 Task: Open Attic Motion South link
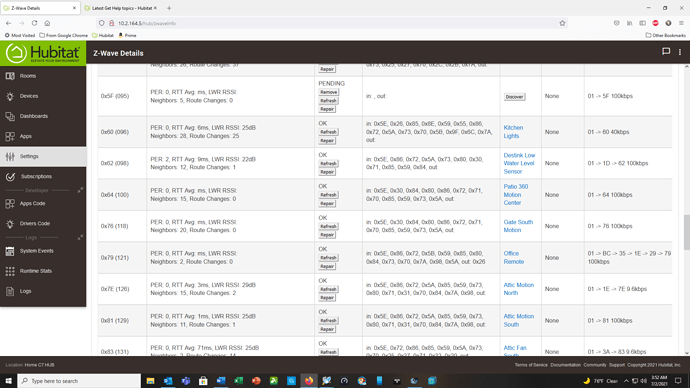518,321
